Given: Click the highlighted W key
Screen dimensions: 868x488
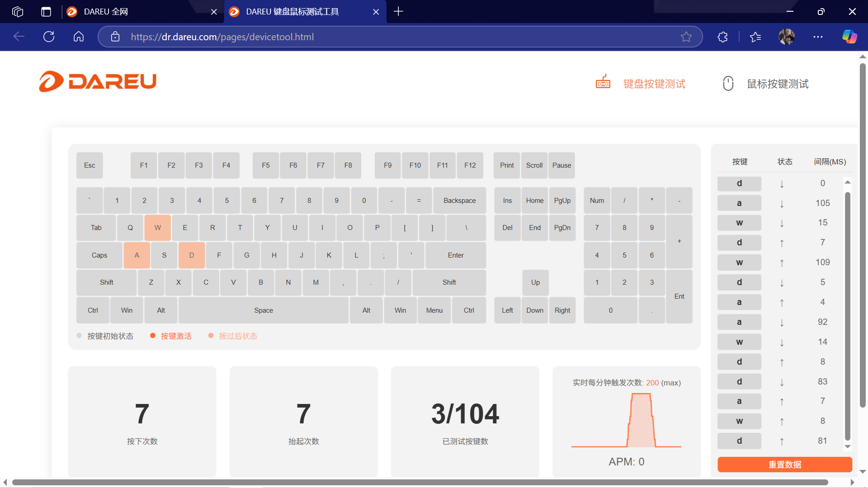Looking at the screenshot, I should (157, 228).
